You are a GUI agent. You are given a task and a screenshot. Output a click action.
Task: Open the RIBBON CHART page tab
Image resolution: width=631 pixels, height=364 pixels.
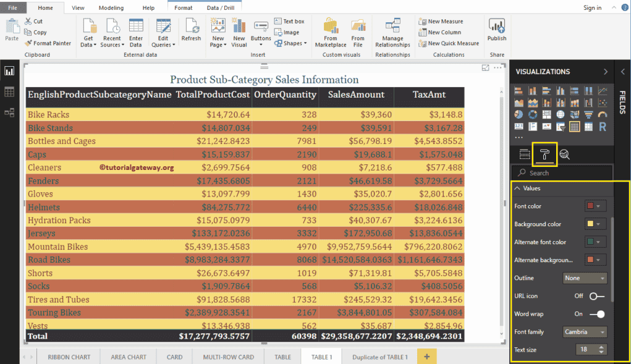(69, 357)
